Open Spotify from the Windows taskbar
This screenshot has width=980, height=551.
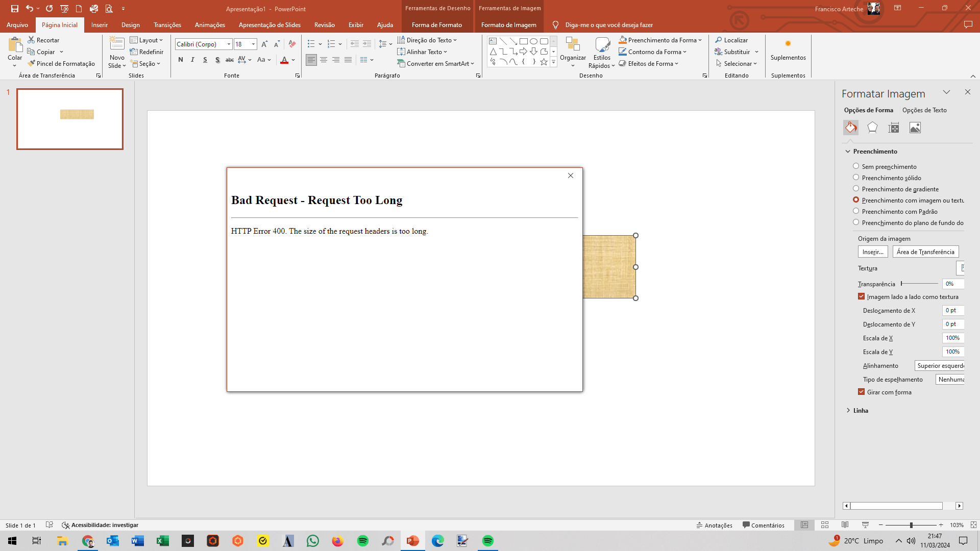point(363,541)
